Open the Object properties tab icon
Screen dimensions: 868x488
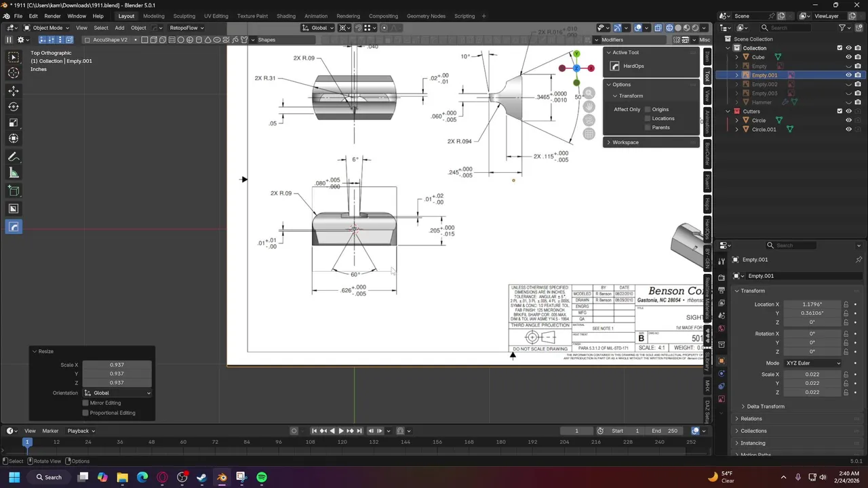coord(722,361)
